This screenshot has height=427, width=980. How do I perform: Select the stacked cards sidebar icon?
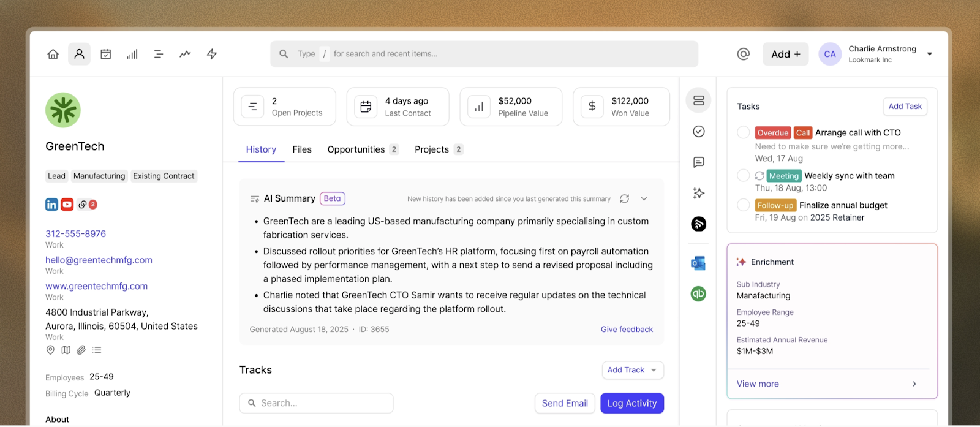[699, 100]
